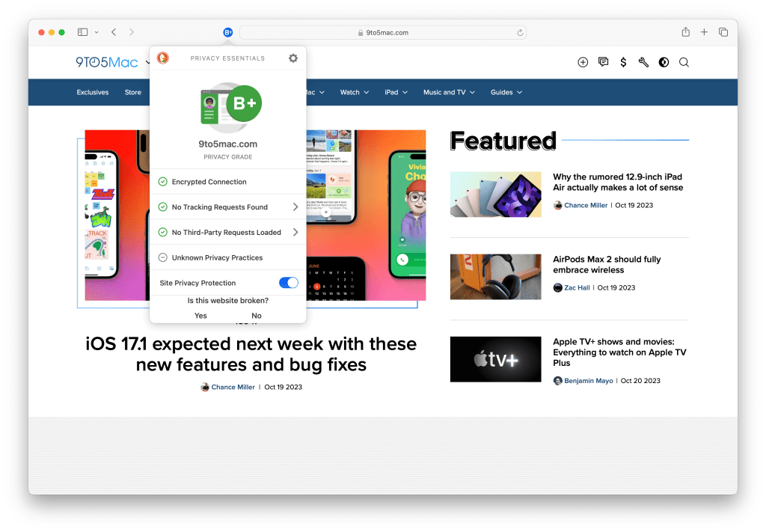Click the circled plus icon near the search
The height and width of the screenshot is (532, 766).
583,62
